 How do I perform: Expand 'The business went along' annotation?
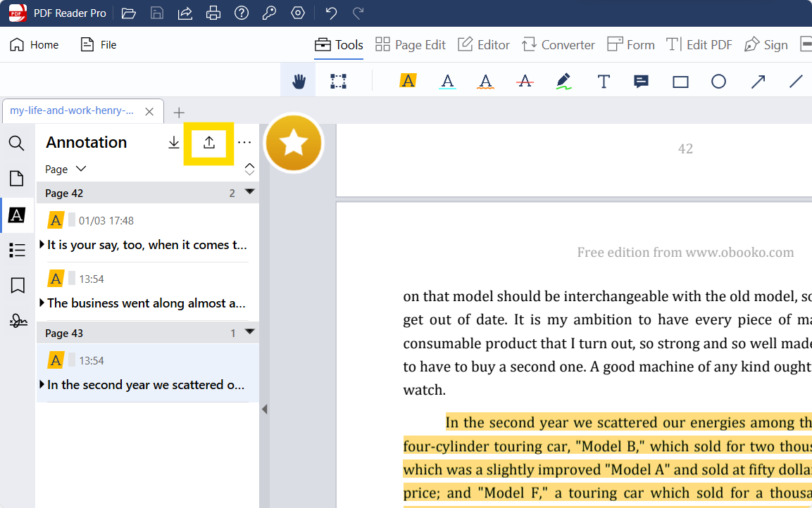tap(42, 303)
